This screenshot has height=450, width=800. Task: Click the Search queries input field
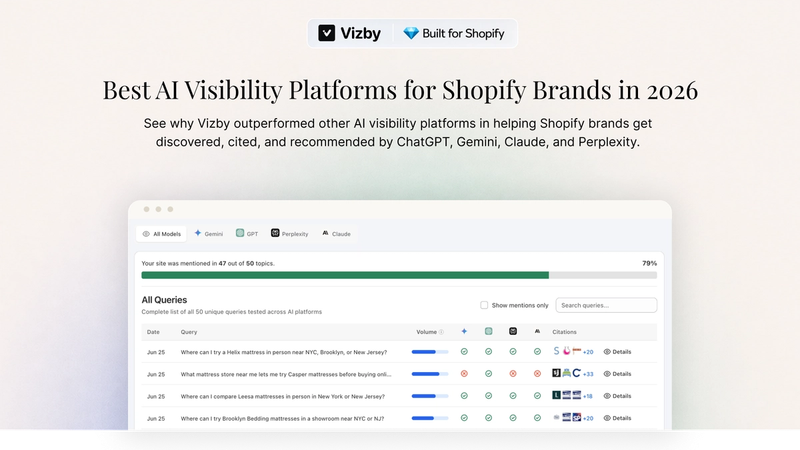click(606, 305)
